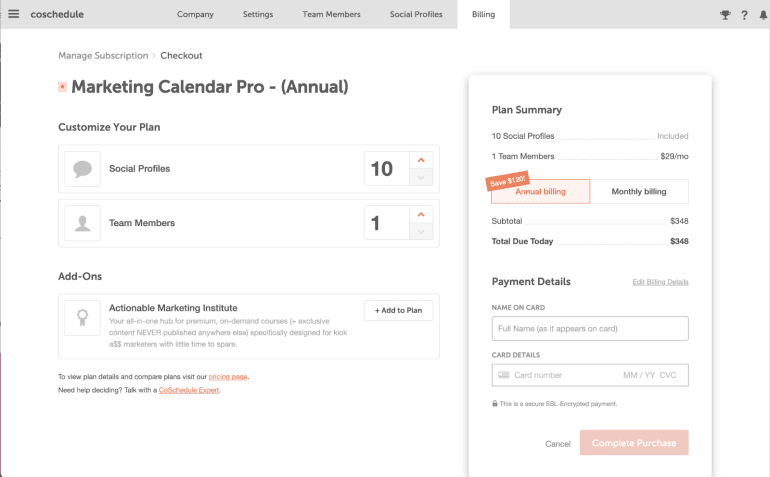Click the Team Members person icon
This screenshot has height=477, width=770.
[x=82, y=223]
